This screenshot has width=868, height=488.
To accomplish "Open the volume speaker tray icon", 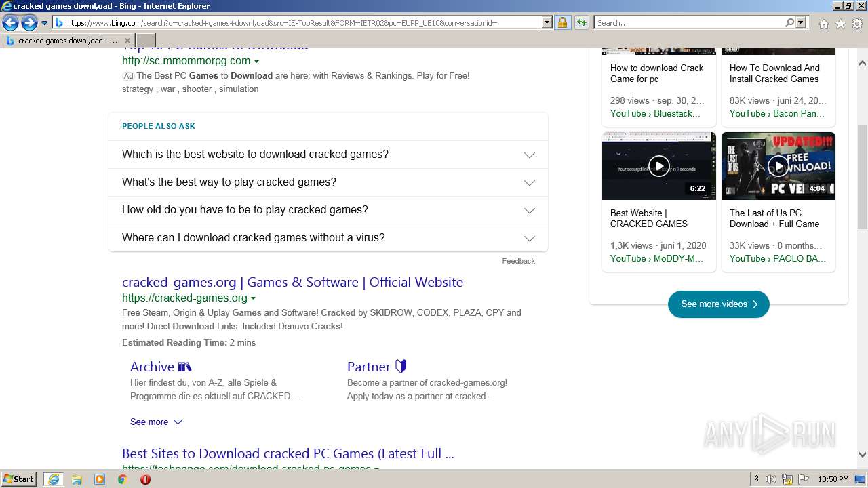I will tap(771, 479).
